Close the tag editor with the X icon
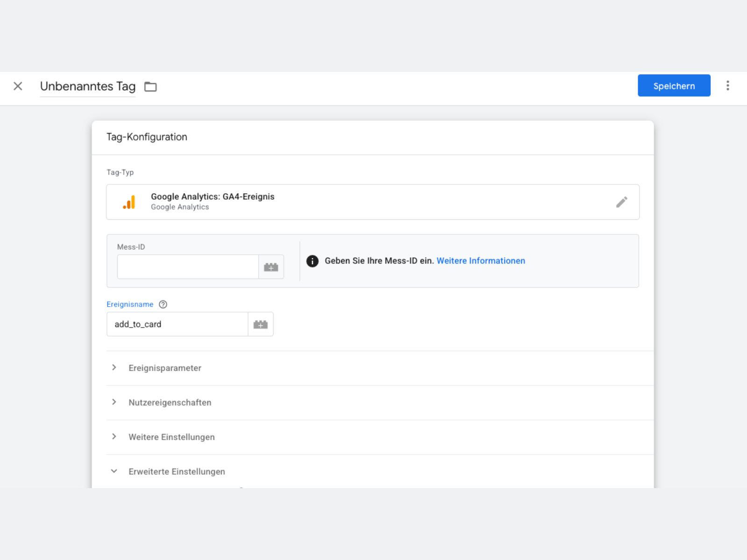The width and height of the screenshot is (747, 560). click(18, 86)
